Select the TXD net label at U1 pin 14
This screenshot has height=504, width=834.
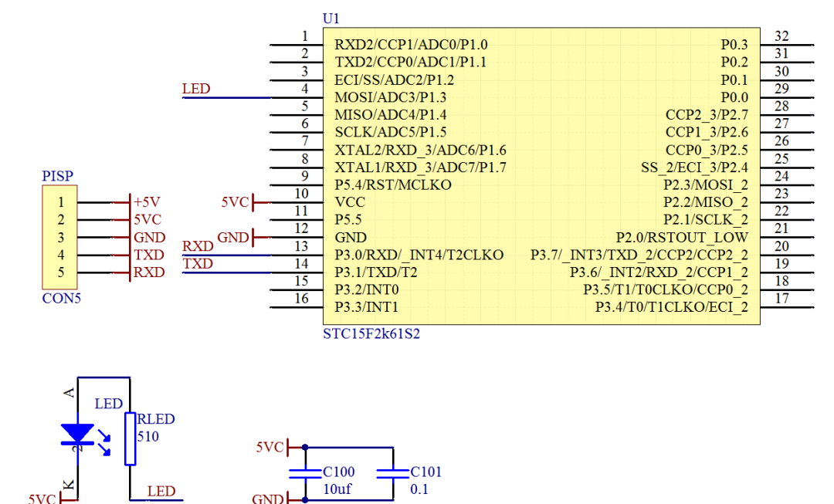pos(198,264)
